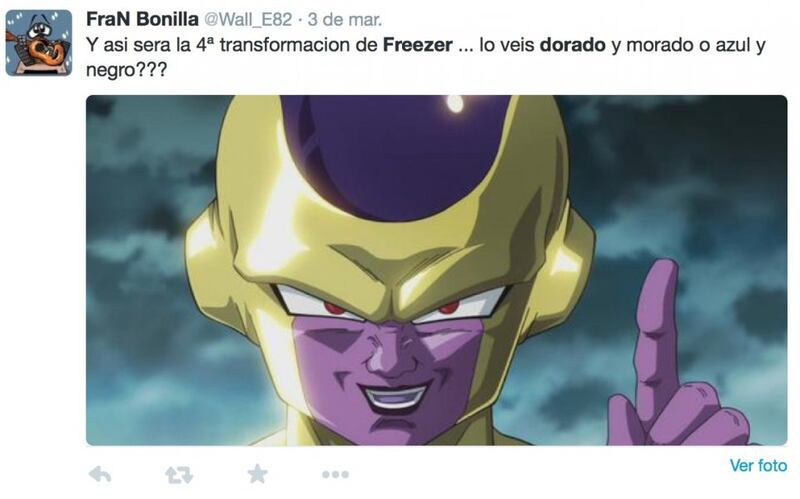
Task: Select the tweet text line ending 'negro???'
Action: pos(127,70)
